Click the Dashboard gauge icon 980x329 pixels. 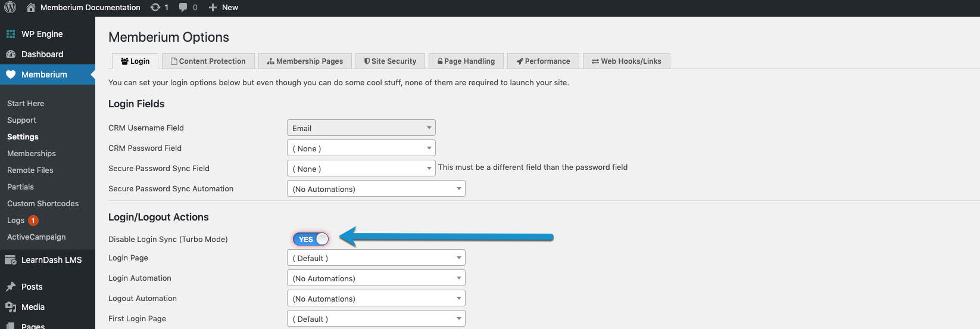[x=11, y=54]
